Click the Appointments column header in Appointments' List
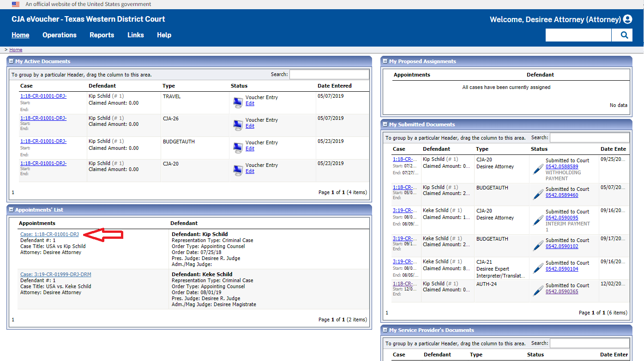 [x=37, y=223]
